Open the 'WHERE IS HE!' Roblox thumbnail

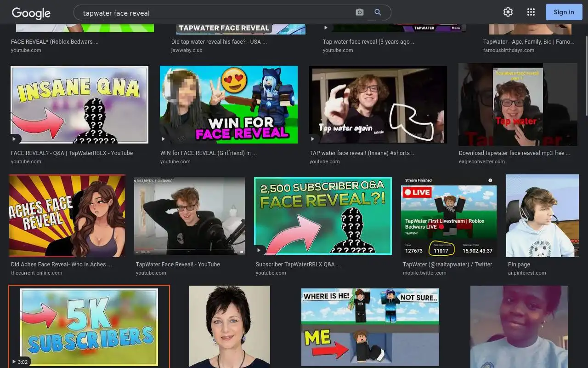click(x=370, y=327)
